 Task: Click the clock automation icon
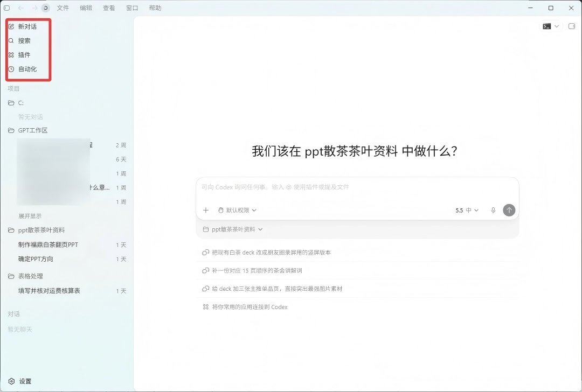click(11, 69)
